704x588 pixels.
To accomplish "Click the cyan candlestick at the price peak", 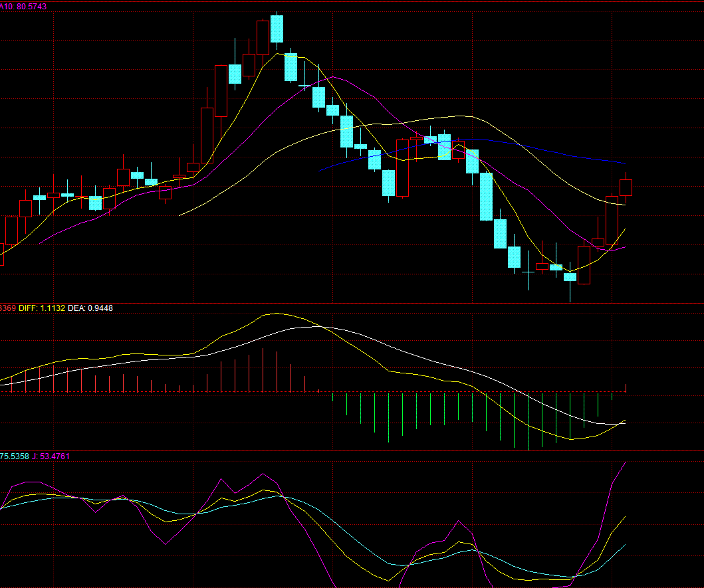I will coord(277,29).
